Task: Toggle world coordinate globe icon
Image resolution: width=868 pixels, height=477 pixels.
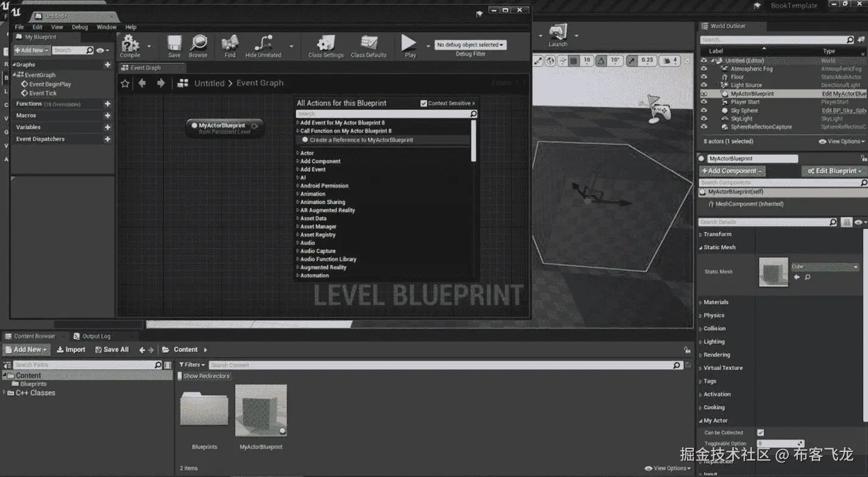Action: coord(550,61)
